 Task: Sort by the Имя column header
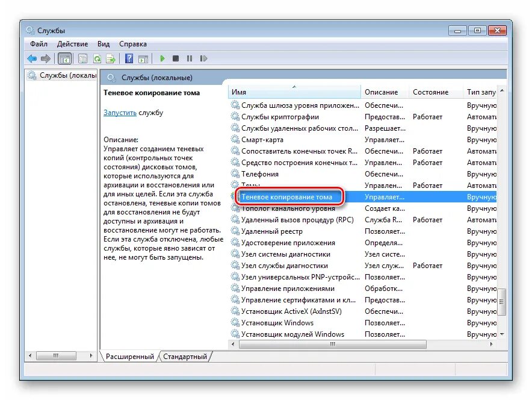pyautogui.click(x=294, y=92)
